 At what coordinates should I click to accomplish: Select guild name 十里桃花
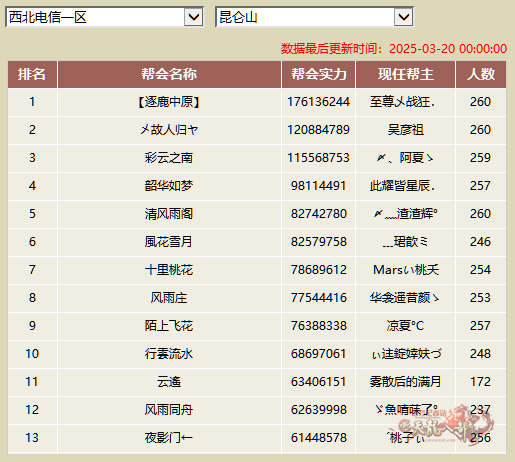pos(169,270)
